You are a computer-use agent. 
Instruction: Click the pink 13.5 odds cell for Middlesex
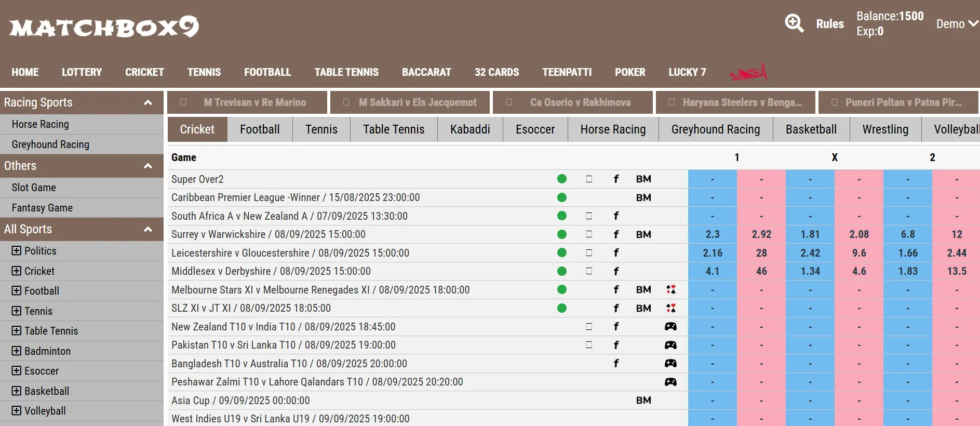click(956, 271)
